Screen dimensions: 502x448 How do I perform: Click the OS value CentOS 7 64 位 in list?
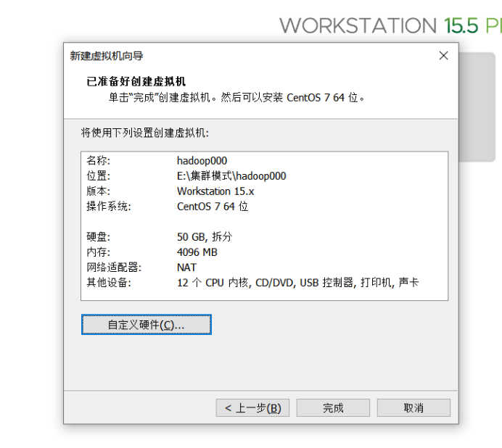(x=213, y=207)
